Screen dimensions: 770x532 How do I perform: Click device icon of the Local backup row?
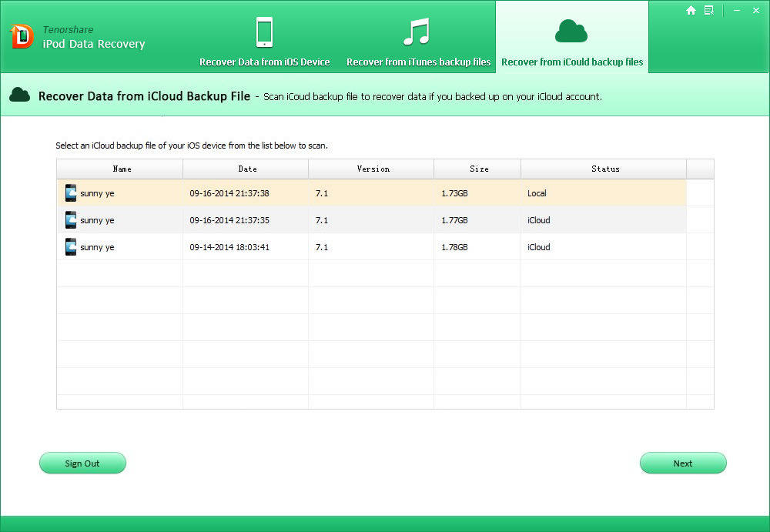click(71, 192)
